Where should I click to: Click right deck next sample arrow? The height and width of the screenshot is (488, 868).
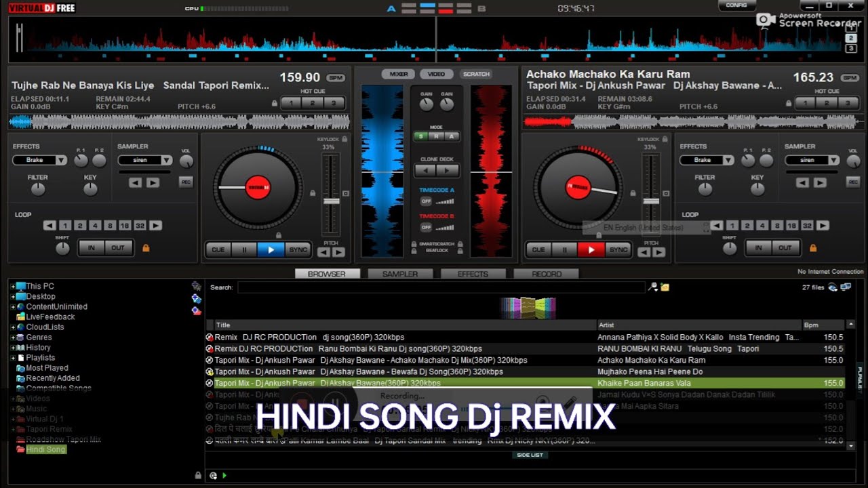click(x=820, y=183)
